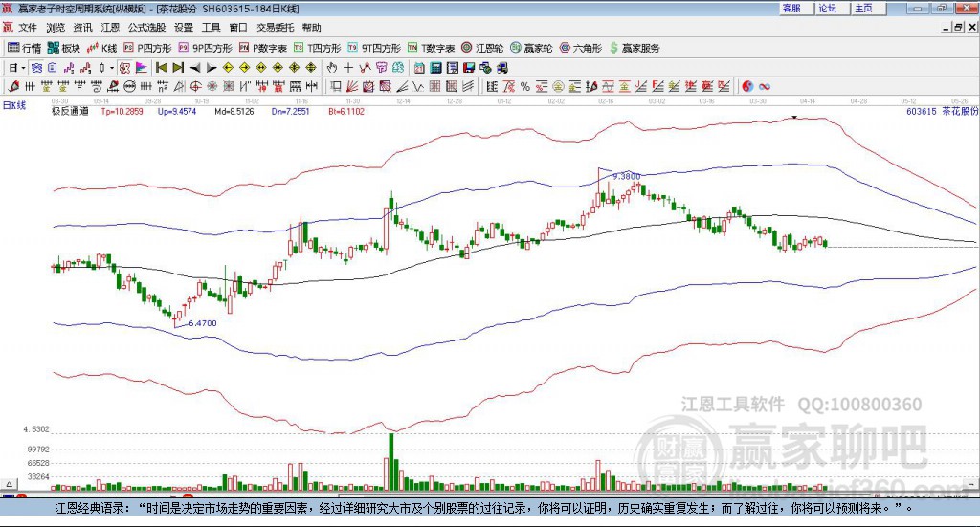Screen dimensions: 980x527
Task: Select the zigzag wave line tool
Action: click(x=418, y=86)
